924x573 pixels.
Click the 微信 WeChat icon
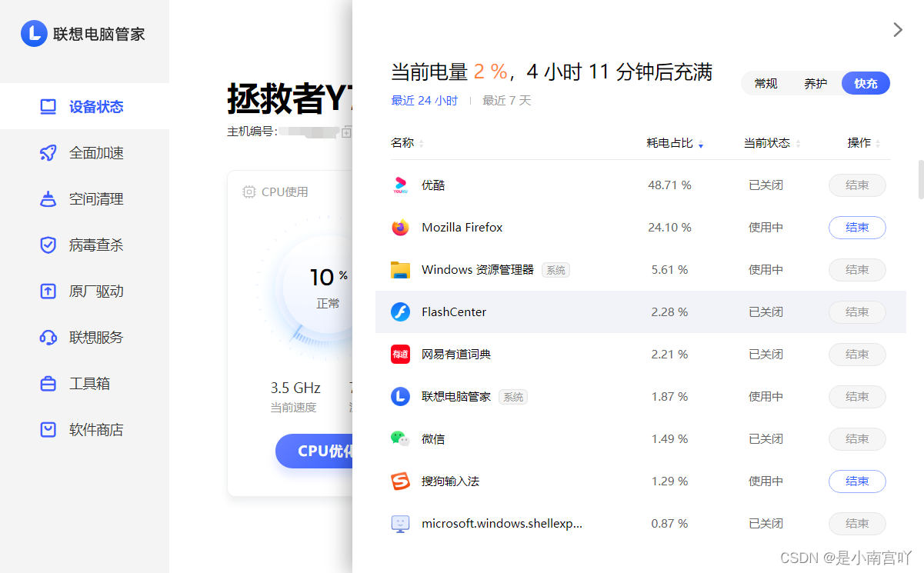pos(400,439)
